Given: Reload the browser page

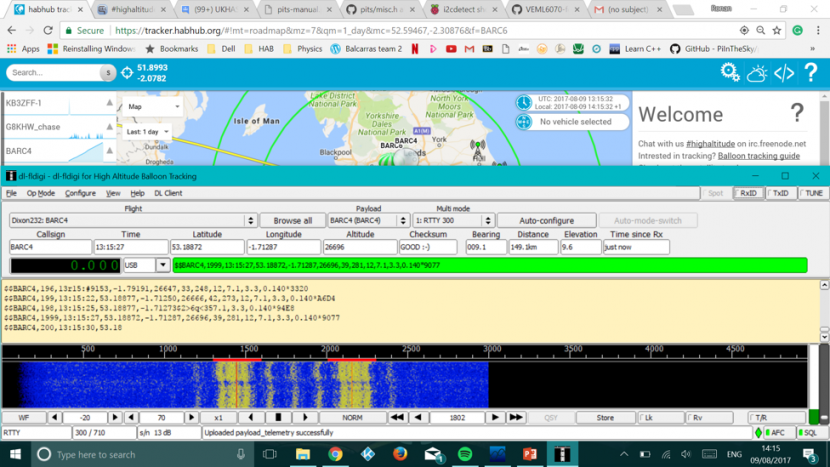Looking at the screenshot, I should point(48,31).
